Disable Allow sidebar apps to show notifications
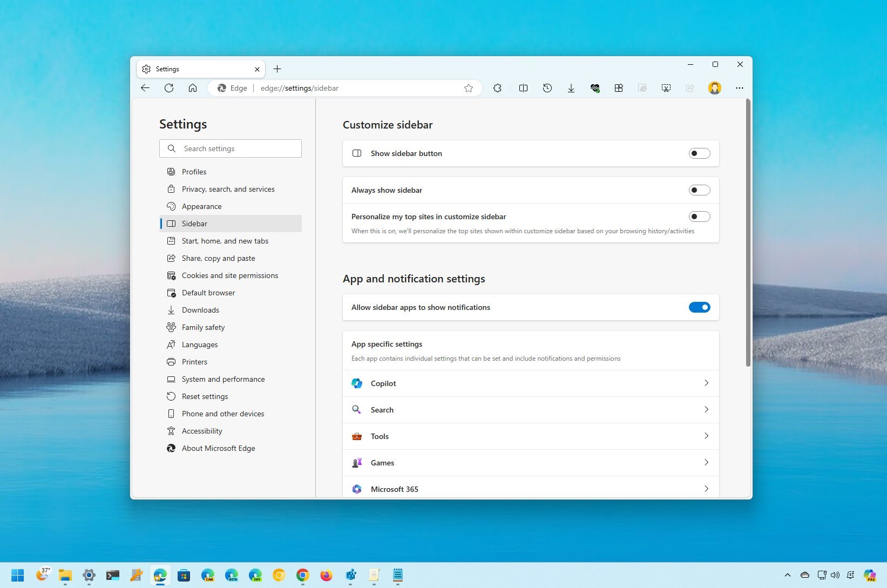The width and height of the screenshot is (887, 588). [699, 307]
